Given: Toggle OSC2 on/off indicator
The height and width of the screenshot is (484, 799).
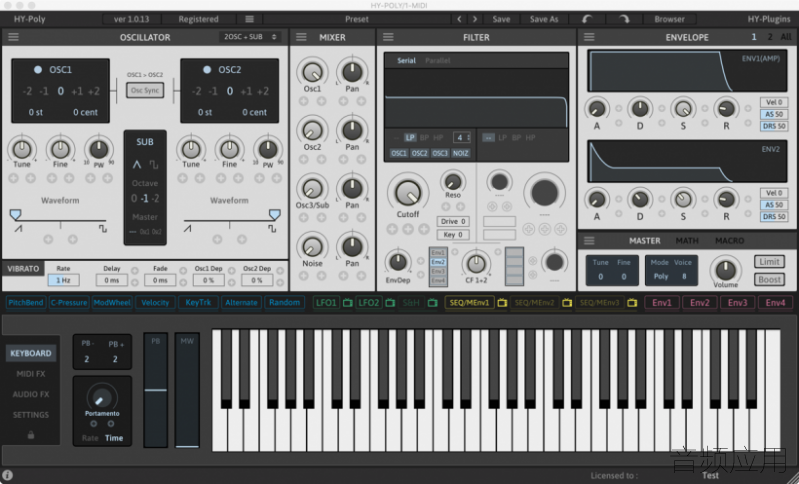Looking at the screenshot, I should [x=207, y=70].
